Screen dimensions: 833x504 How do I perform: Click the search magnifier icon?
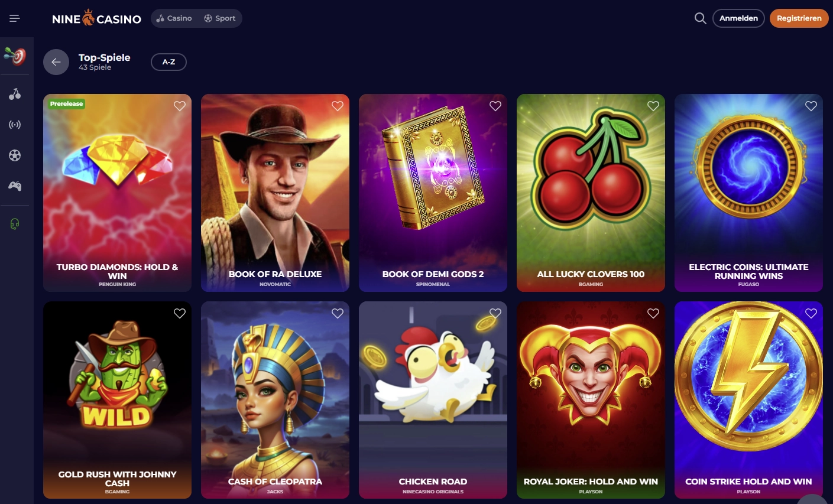pos(700,18)
